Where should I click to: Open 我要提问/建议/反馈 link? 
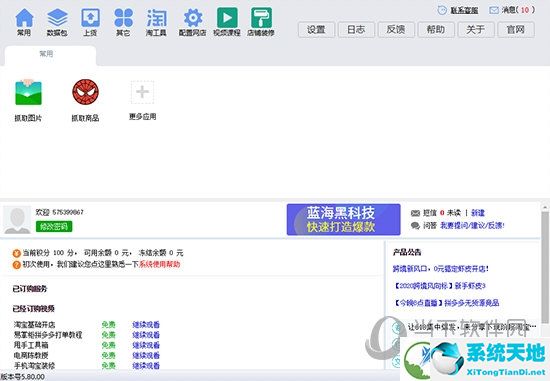[x=472, y=225]
